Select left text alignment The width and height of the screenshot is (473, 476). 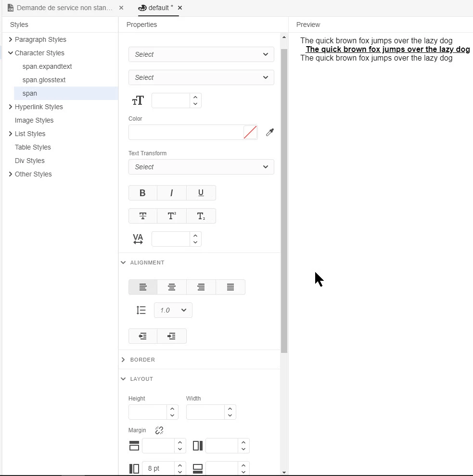click(143, 287)
